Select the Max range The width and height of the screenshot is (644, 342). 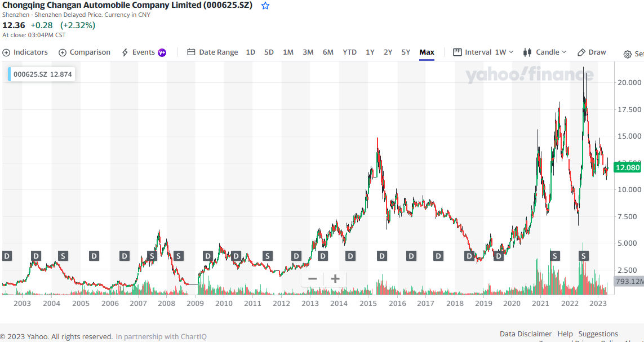point(427,52)
